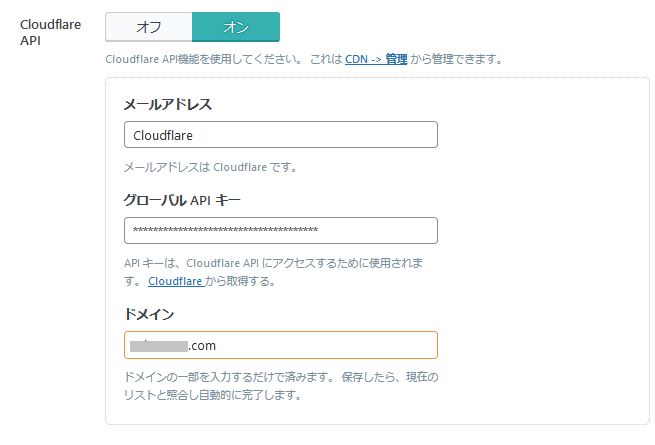Click the API key help text about アクセス
This screenshot has width=655, height=445.
[x=280, y=262]
